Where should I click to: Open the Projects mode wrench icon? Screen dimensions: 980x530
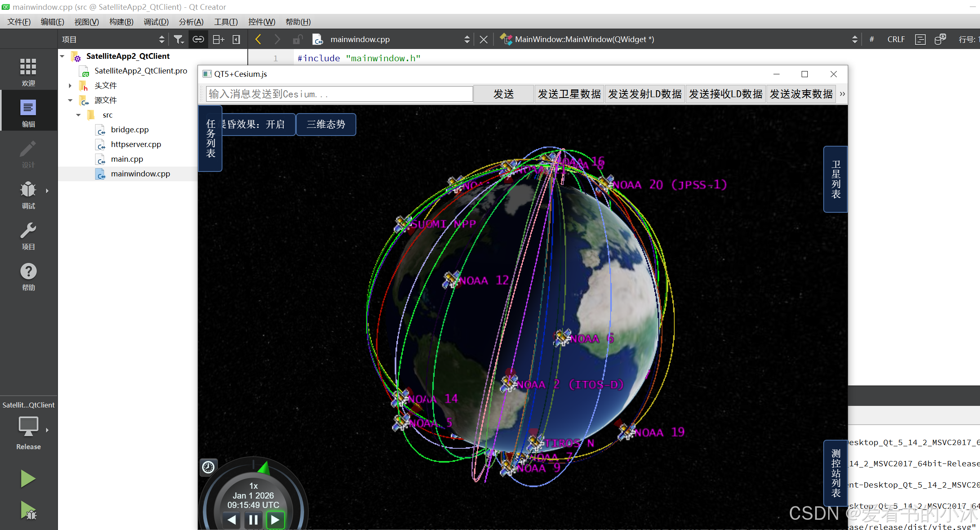(28, 231)
